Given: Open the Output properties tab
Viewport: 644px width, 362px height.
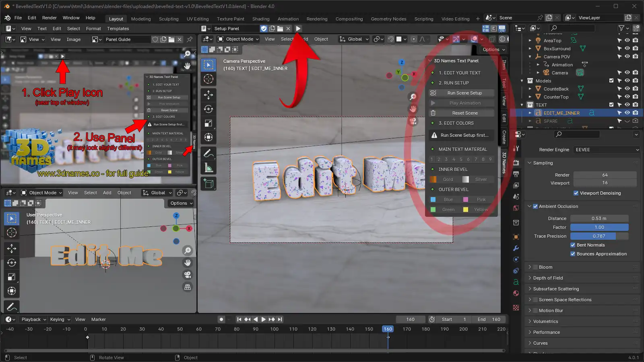Looking at the screenshot, I should coord(516,174).
